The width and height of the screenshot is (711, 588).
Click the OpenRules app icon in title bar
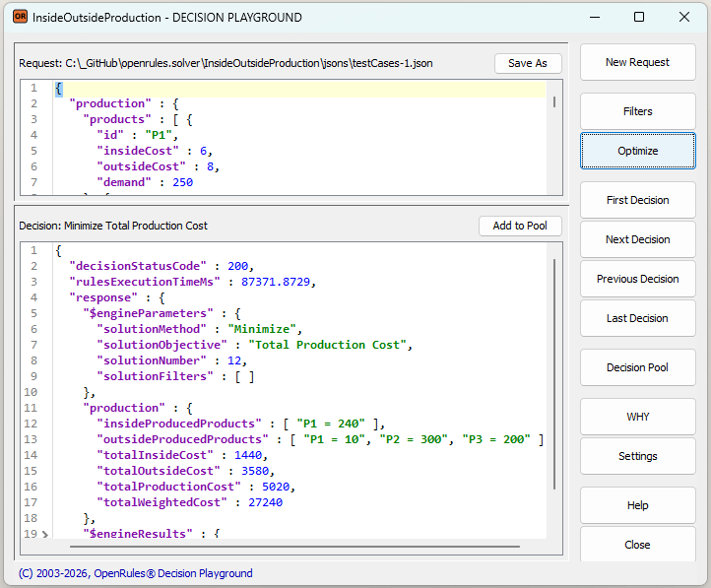pyautogui.click(x=19, y=17)
